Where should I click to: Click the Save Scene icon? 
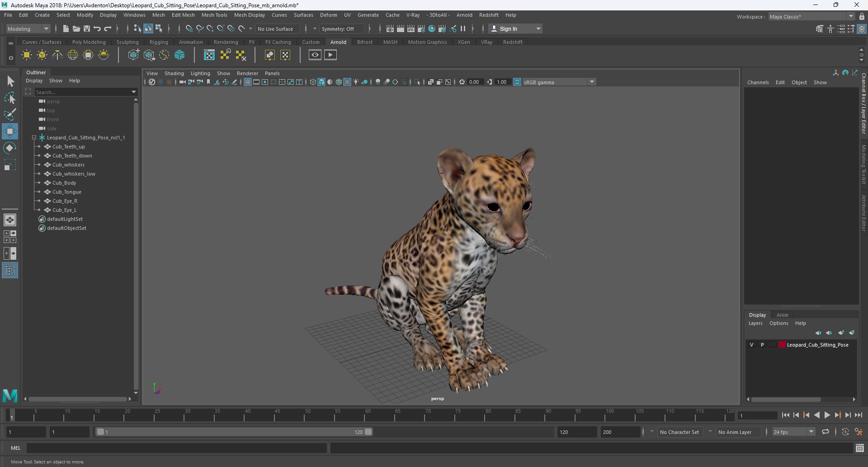click(87, 29)
